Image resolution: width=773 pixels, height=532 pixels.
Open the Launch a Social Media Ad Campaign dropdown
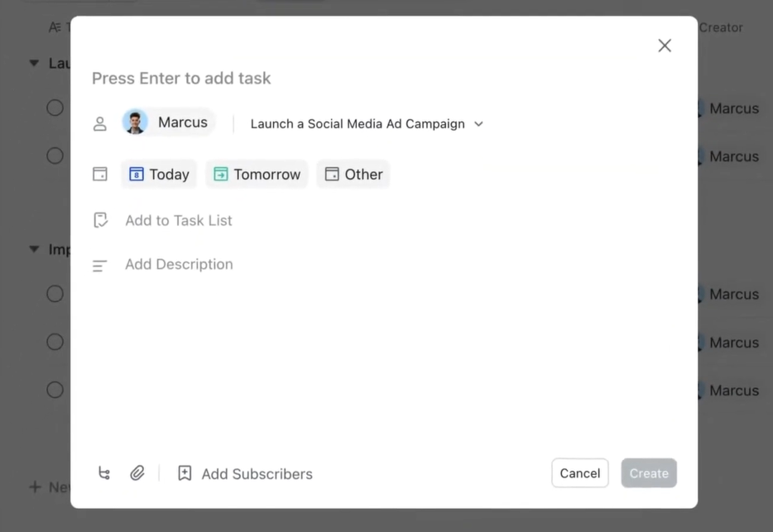tap(367, 124)
